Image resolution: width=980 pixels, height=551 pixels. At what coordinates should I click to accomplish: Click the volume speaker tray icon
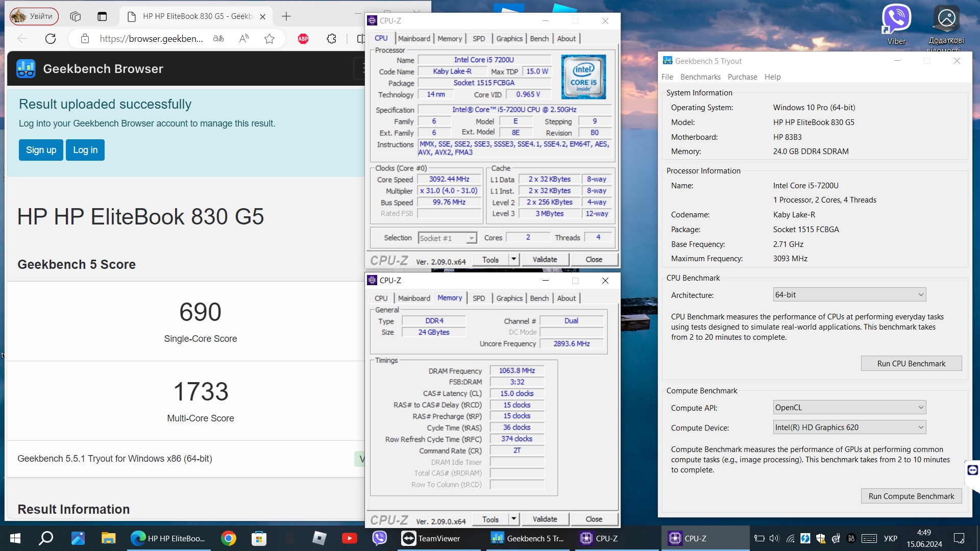click(x=774, y=538)
